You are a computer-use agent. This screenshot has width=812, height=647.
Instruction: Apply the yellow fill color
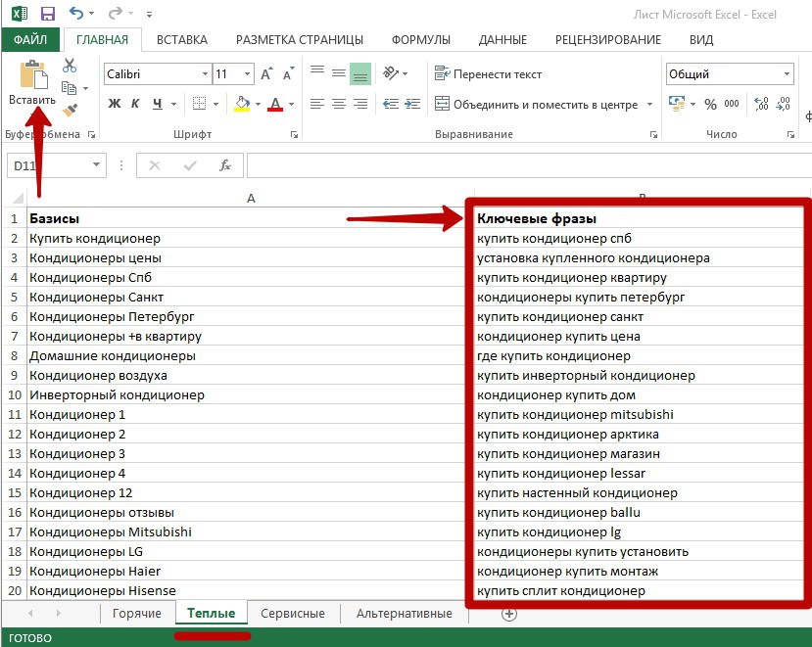click(242, 104)
